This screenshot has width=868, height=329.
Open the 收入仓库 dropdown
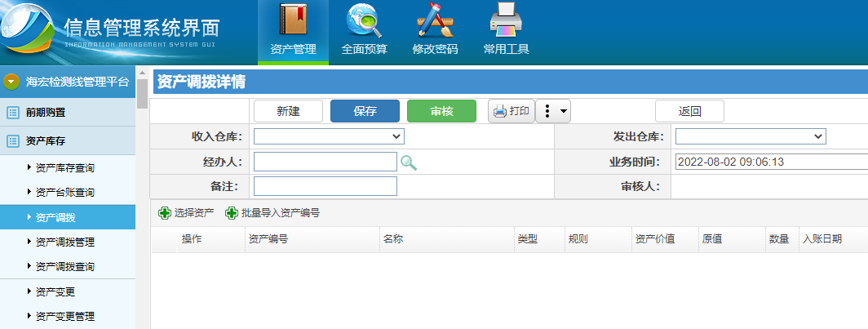pyautogui.click(x=329, y=136)
